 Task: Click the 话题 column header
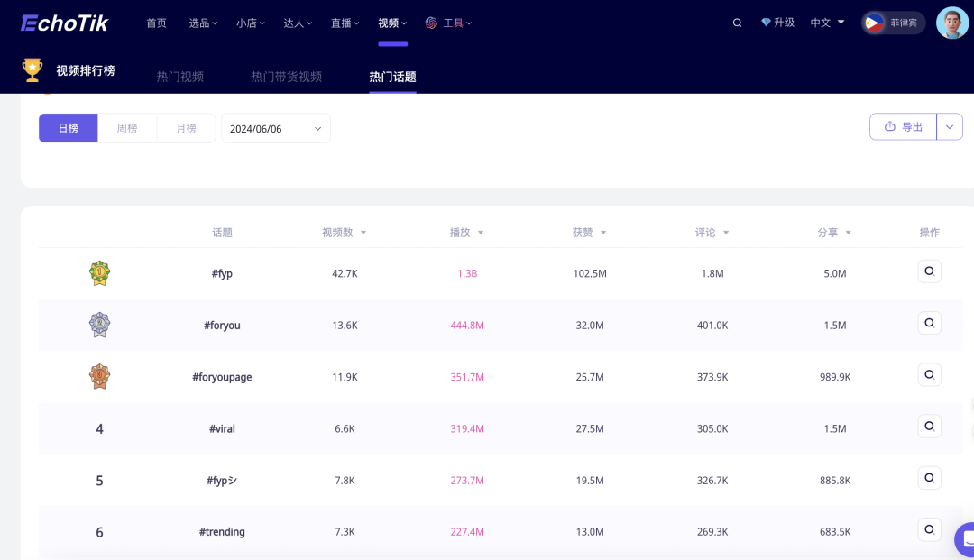222,232
